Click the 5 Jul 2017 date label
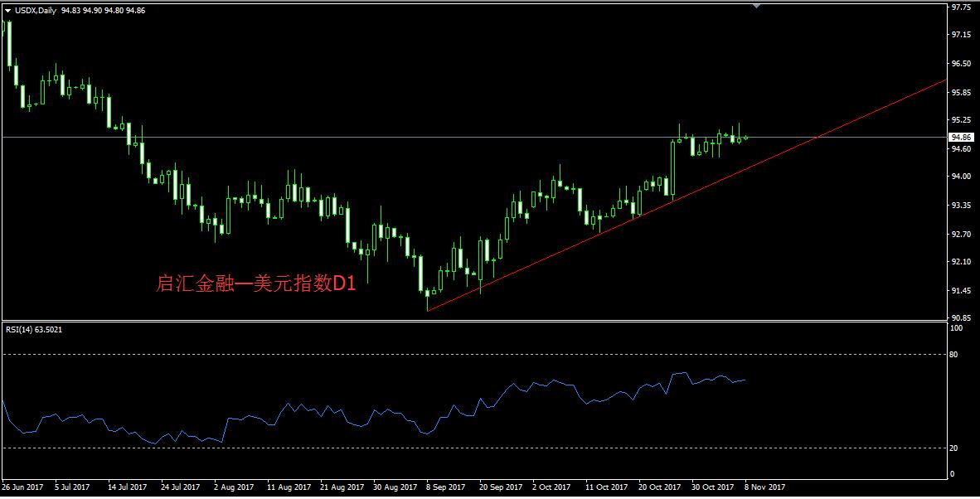 tap(72, 487)
